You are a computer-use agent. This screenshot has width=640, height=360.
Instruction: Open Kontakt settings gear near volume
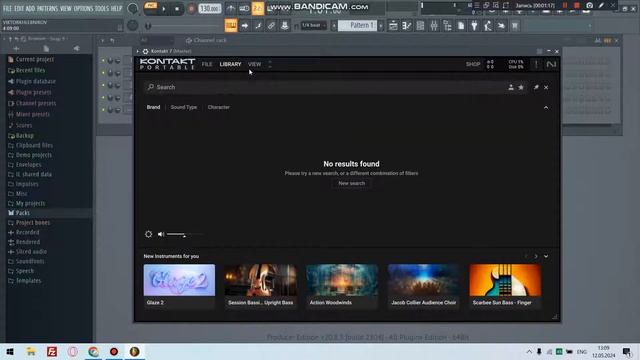pyautogui.click(x=149, y=234)
